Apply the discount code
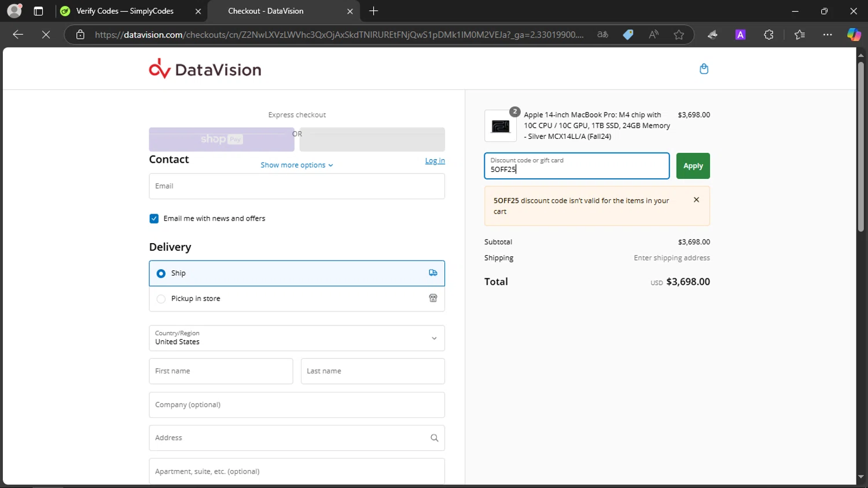This screenshot has height=488, width=868. [693, 166]
